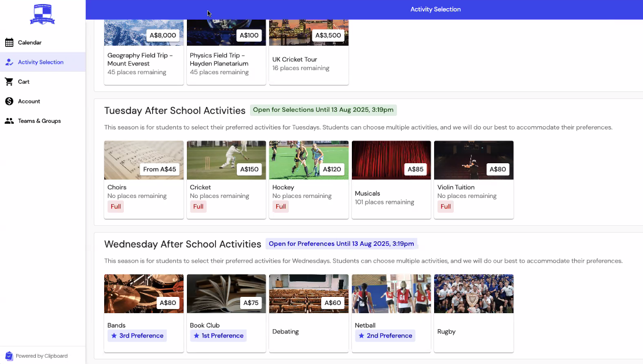
Task: Click the A$100 price tag
Action: coord(249,35)
